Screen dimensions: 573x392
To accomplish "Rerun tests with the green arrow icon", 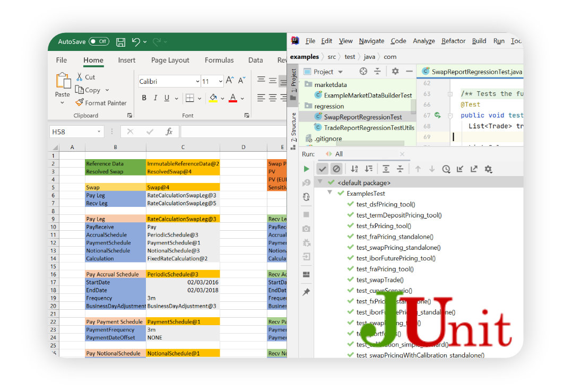I will pos(307,169).
